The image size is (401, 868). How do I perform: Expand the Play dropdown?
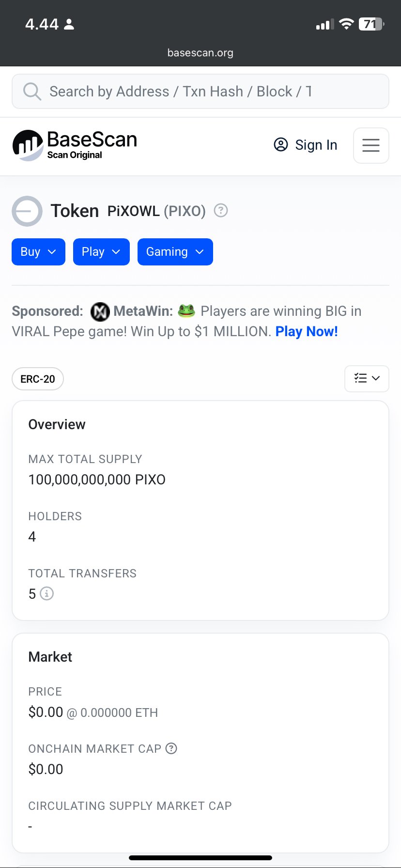coord(101,252)
